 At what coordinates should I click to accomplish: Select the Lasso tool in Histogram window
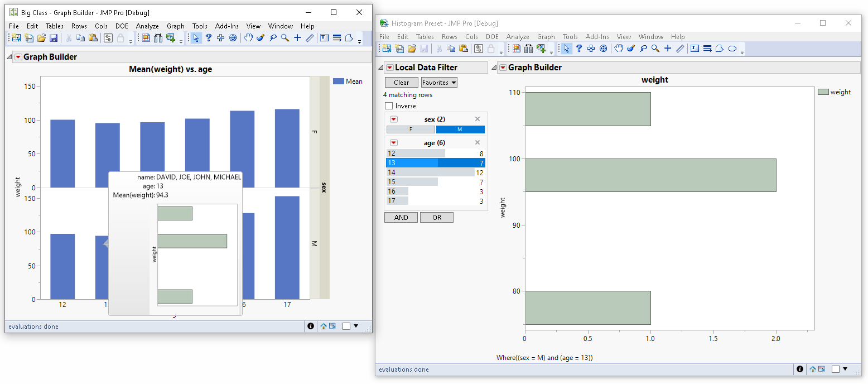click(643, 49)
